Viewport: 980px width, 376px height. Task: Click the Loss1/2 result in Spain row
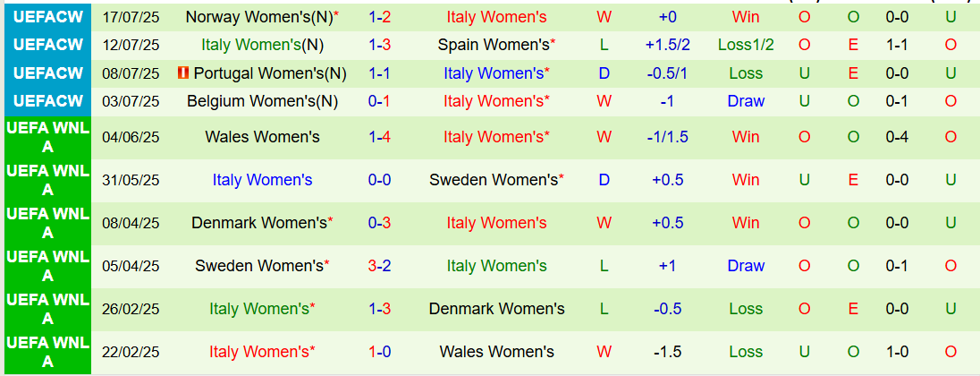pyautogui.click(x=747, y=45)
